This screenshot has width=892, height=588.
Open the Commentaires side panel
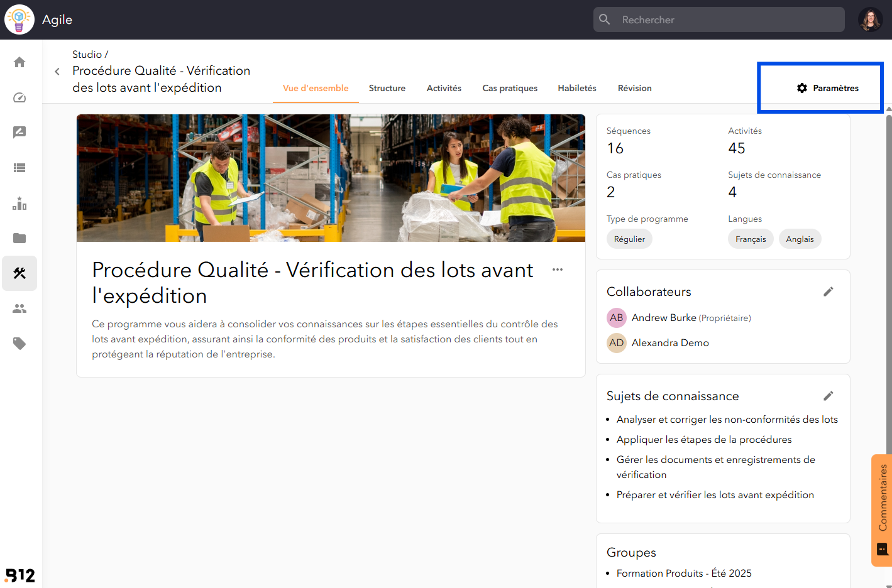882,510
